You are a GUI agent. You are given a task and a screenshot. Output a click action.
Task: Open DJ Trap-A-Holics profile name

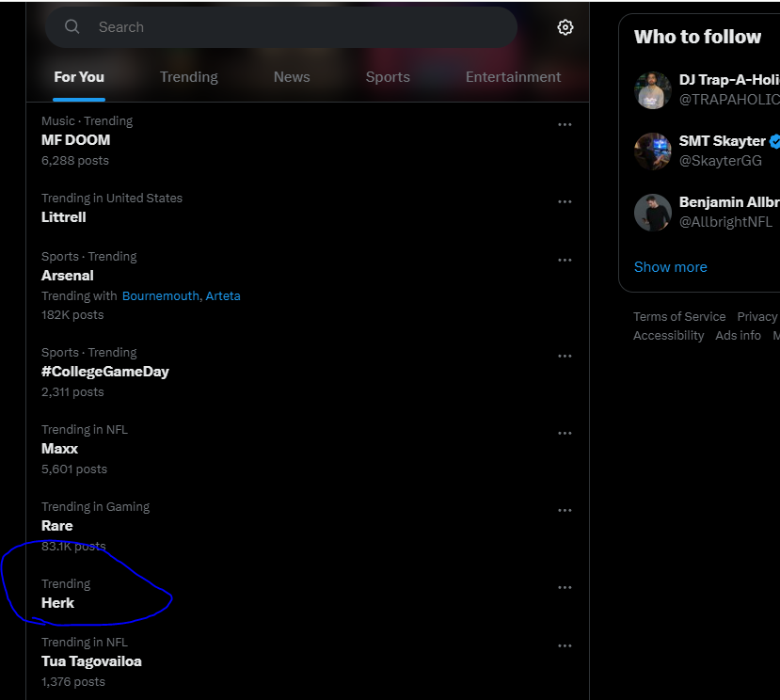coord(729,80)
